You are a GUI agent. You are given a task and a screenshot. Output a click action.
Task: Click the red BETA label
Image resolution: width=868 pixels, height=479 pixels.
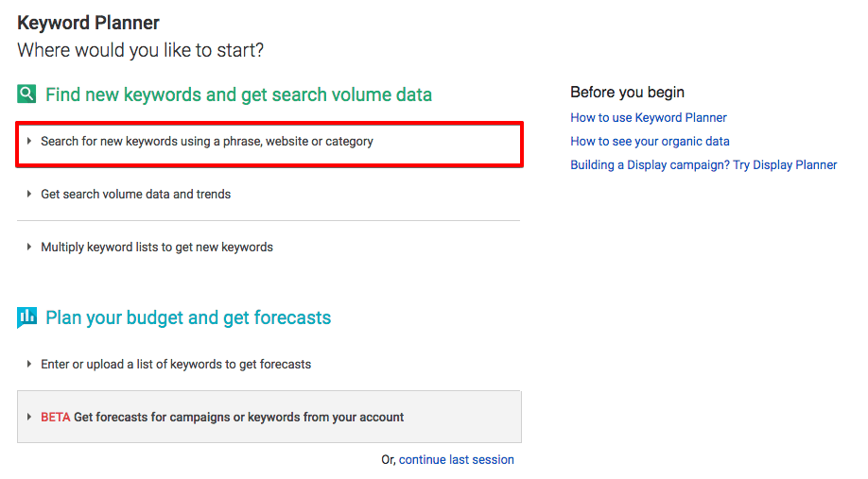pyautogui.click(x=56, y=418)
